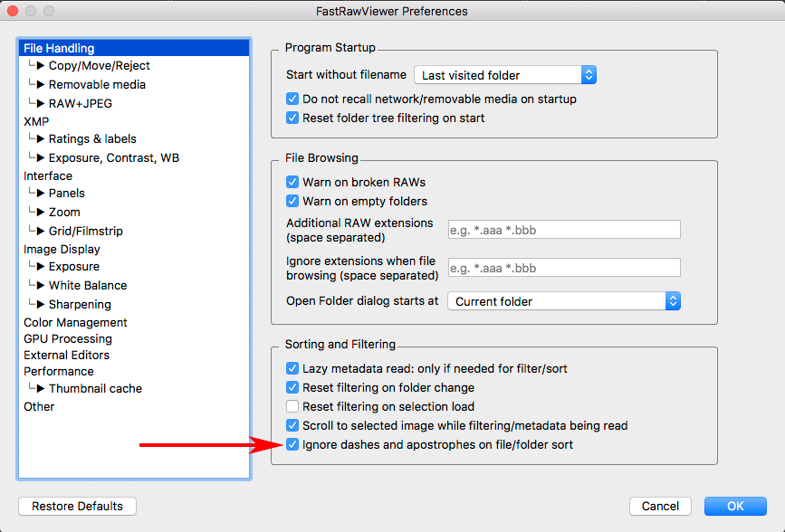Open the Start without filename dropdown

(x=504, y=75)
